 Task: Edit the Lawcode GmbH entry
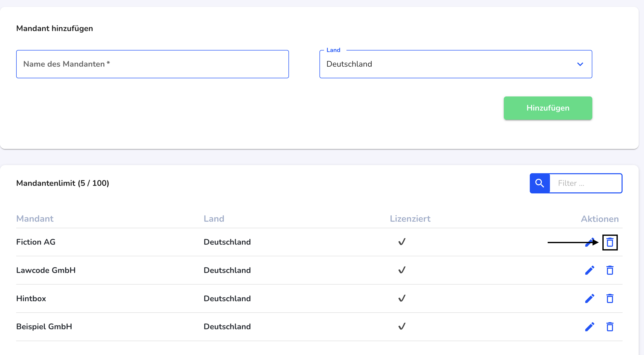(x=590, y=270)
